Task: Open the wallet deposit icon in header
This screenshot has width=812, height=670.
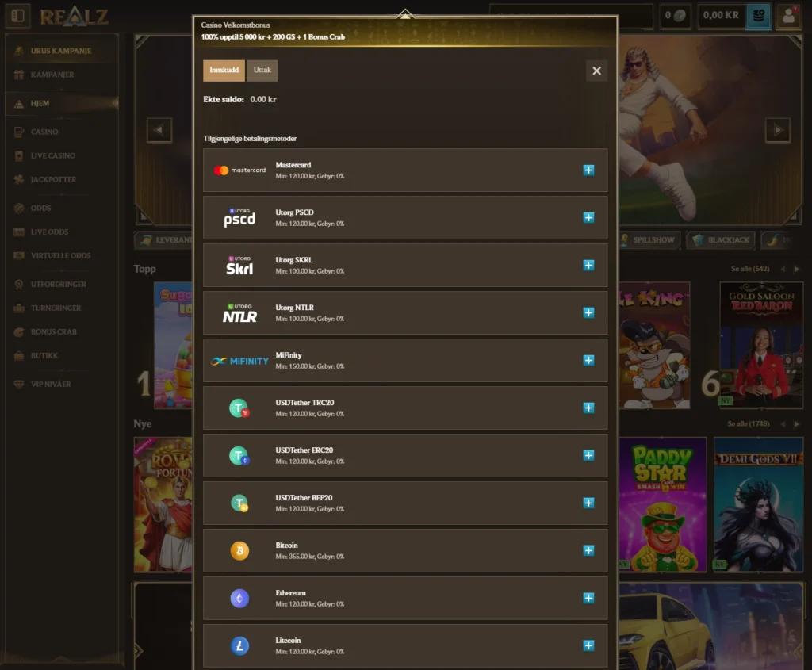Action: (x=758, y=16)
